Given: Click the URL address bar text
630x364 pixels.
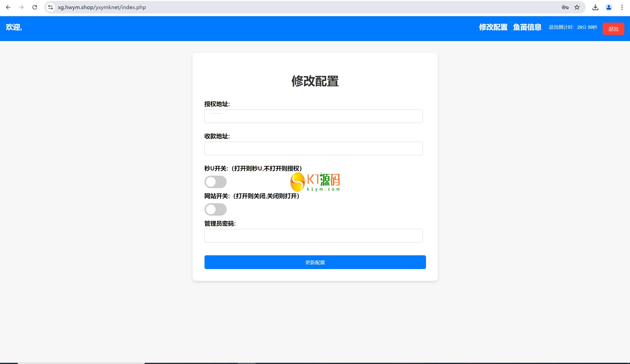Looking at the screenshot, I should click(x=102, y=7).
